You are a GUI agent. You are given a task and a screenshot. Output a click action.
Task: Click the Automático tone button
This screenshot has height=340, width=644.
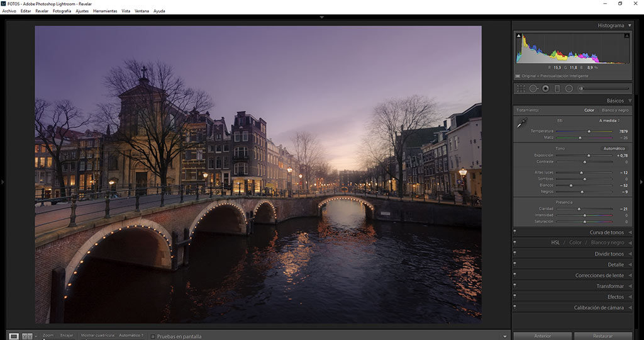pos(614,149)
